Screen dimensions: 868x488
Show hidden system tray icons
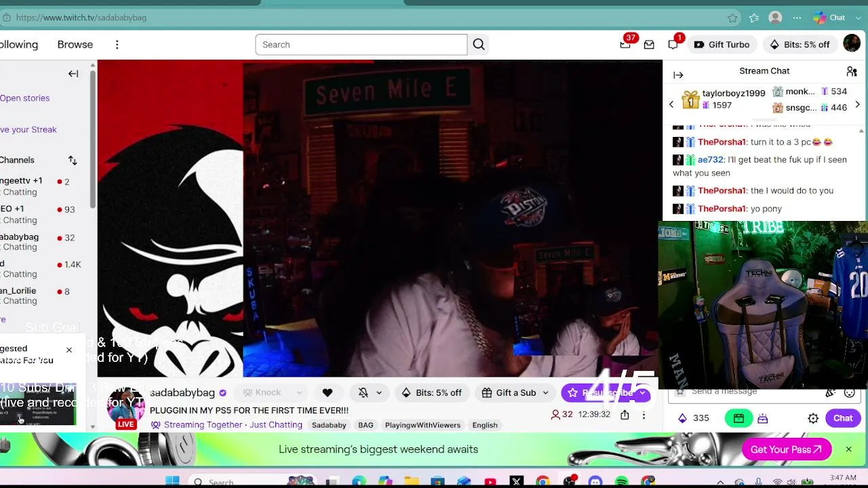[720, 482]
